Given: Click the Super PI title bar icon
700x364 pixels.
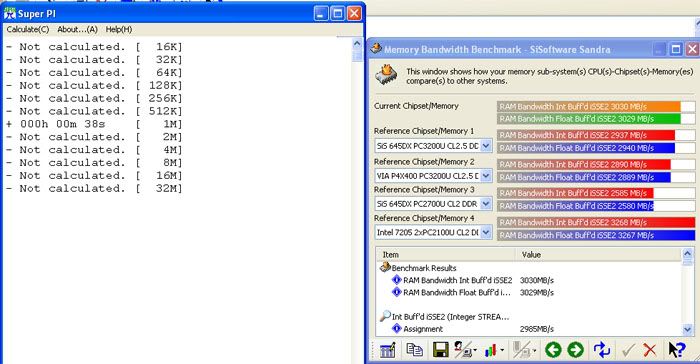Looking at the screenshot, I should [9, 13].
